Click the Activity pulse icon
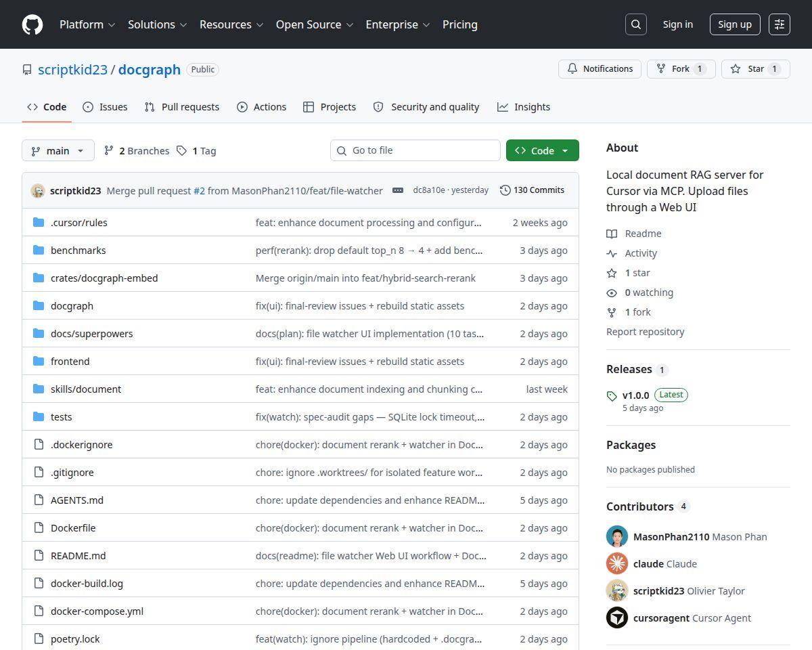 click(x=612, y=253)
